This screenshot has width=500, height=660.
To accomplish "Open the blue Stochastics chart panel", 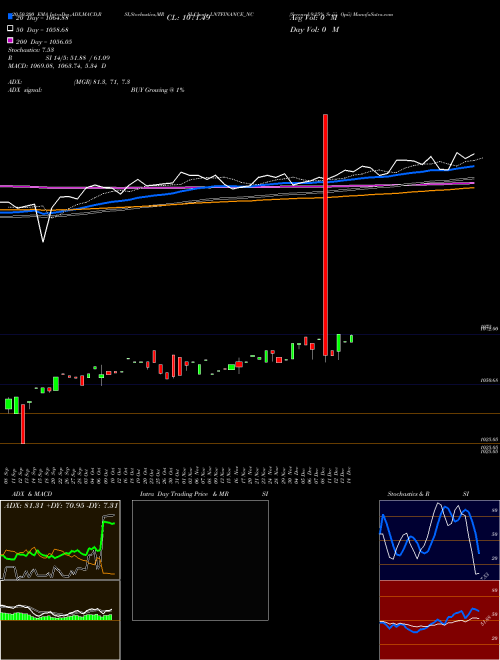I will tap(439, 540).
